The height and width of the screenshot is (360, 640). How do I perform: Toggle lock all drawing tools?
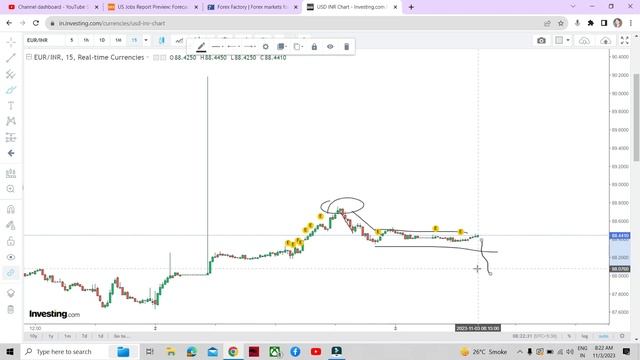[11, 241]
